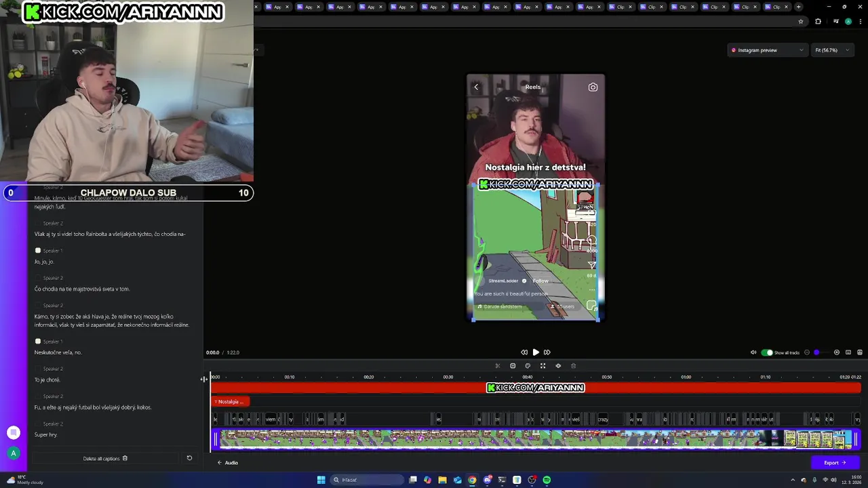Open a new browser tab with plus button
868x488 pixels.
pyautogui.click(x=798, y=7)
